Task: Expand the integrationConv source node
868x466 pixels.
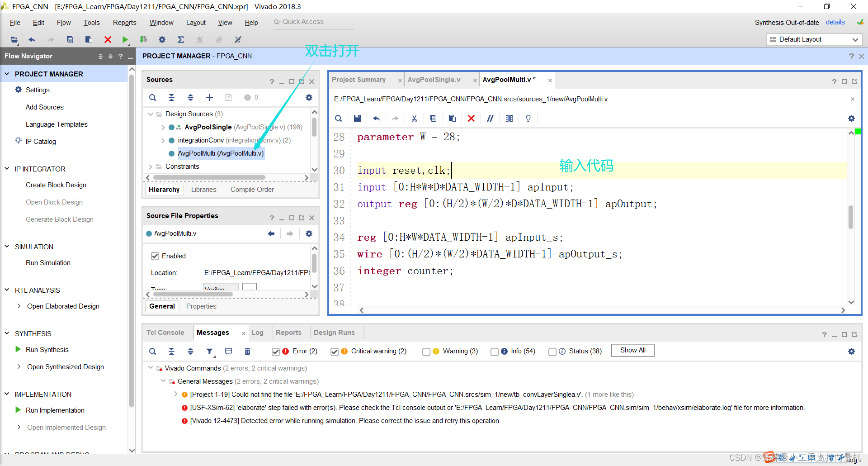Action: coord(163,141)
